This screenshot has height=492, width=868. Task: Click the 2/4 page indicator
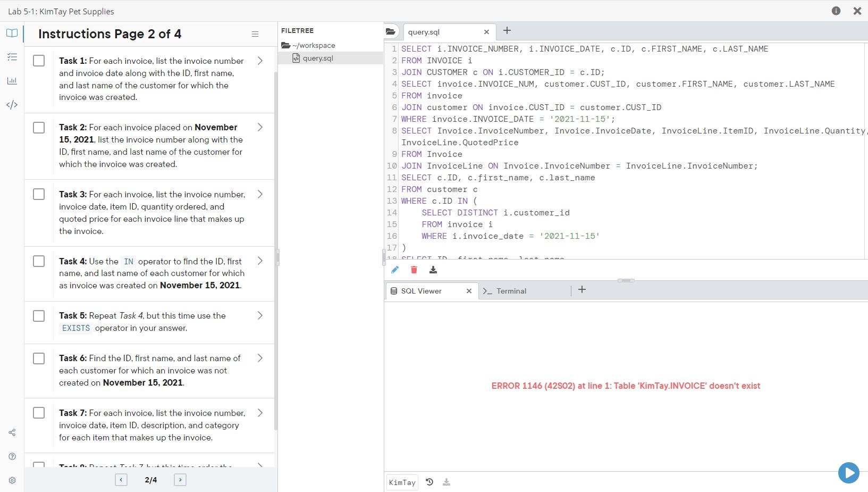[151, 480]
